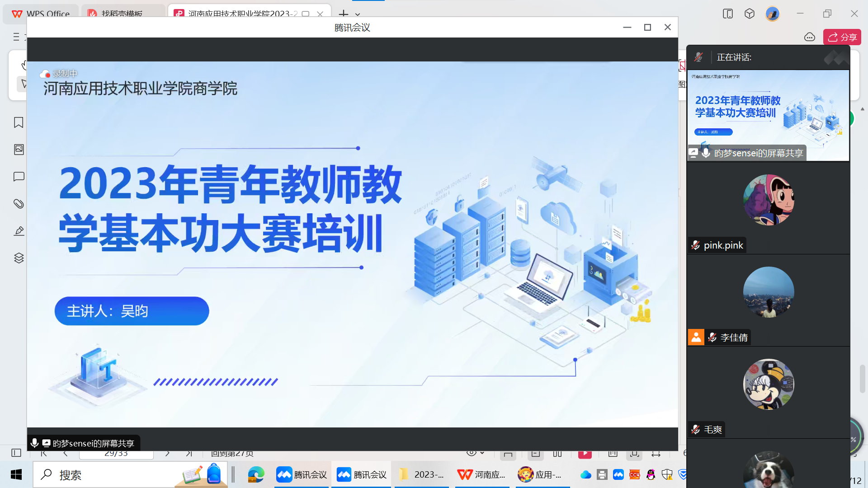Select the pen annotation sidebar icon
The width and height of the screenshot is (868, 488).
(19, 231)
